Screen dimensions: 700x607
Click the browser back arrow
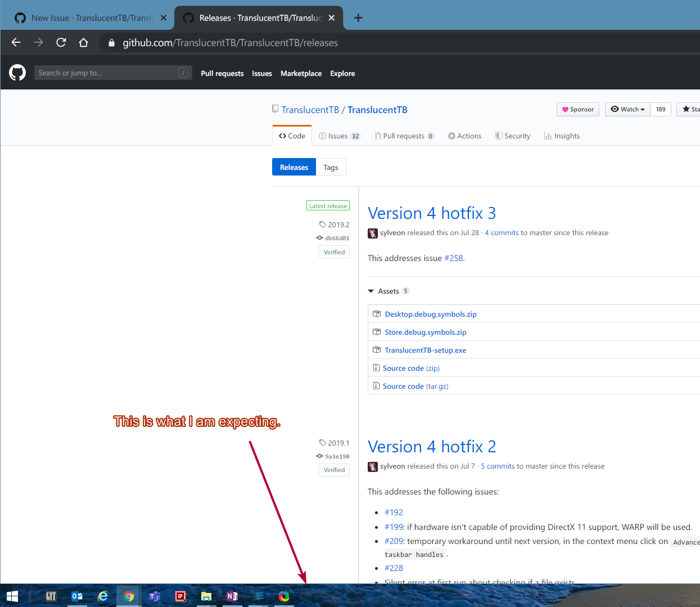[15, 42]
